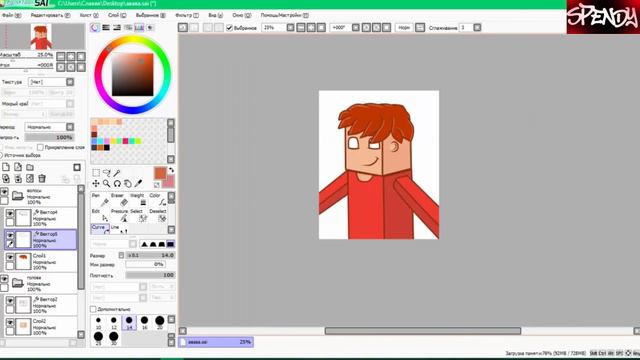640x360 pixels.
Task: Select the move tool
Action: (x=96, y=184)
